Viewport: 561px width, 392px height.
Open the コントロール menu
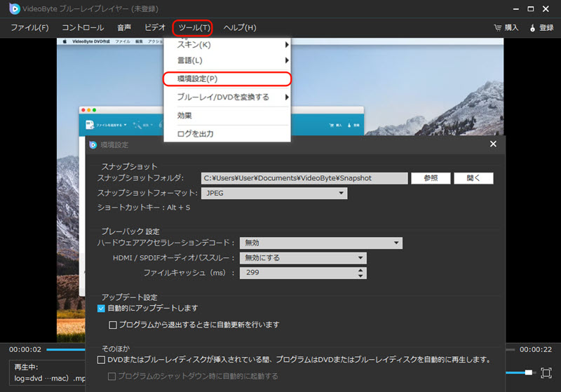[83, 28]
